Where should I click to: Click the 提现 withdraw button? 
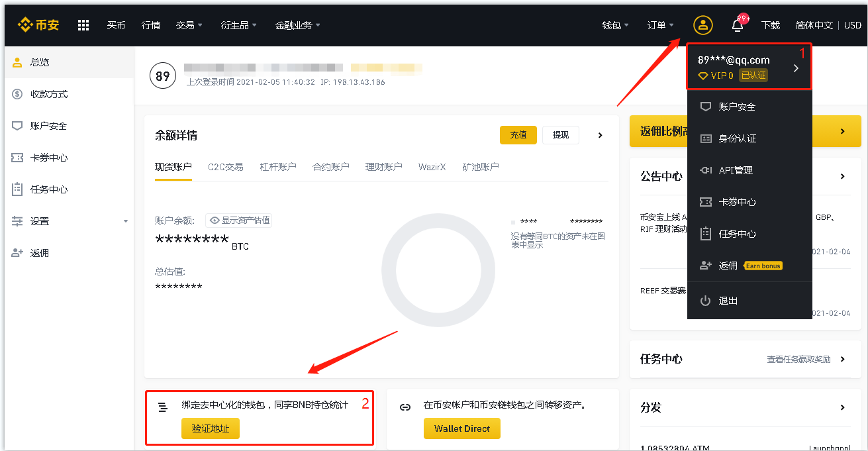click(x=561, y=135)
